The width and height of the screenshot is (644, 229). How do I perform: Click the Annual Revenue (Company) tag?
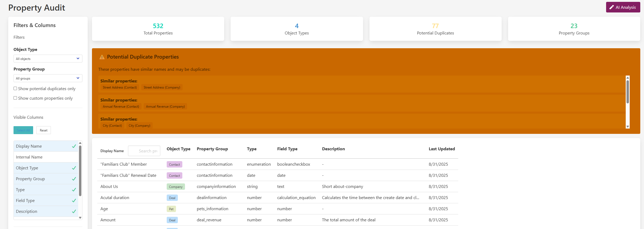click(x=165, y=107)
